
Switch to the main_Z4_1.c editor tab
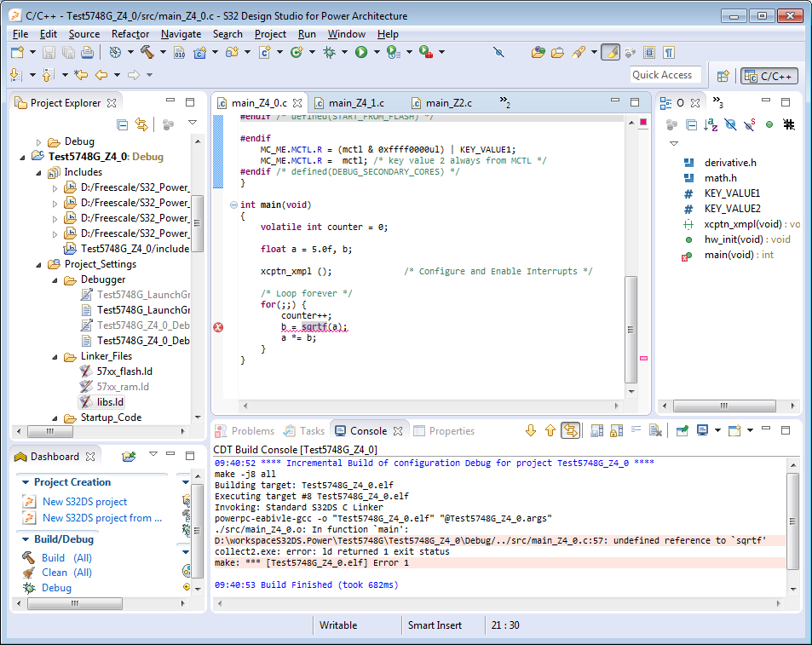(x=355, y=103)
